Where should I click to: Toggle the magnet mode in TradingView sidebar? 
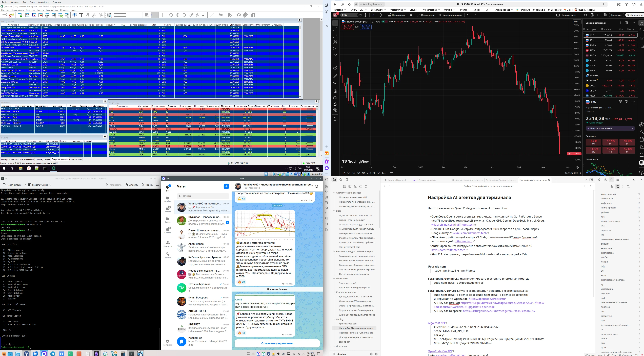point(335,91)
